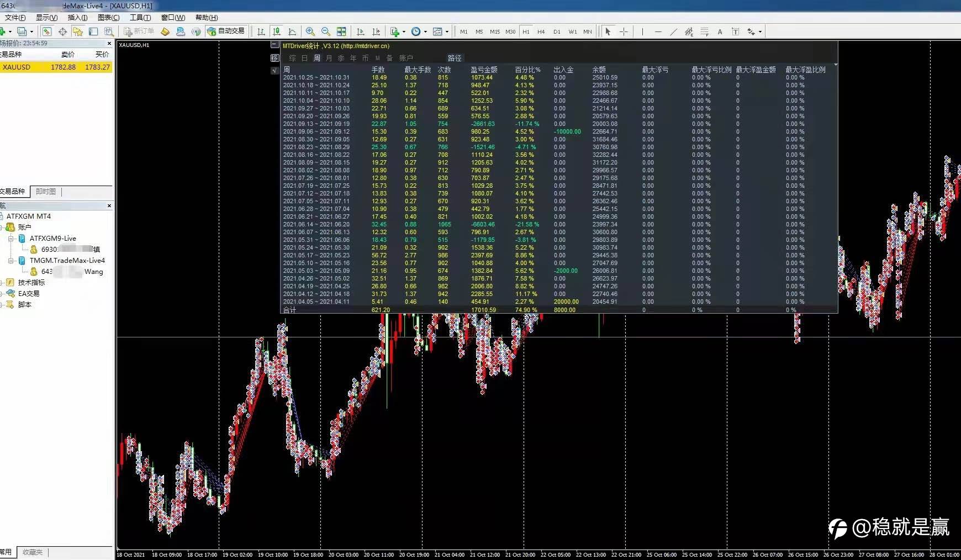Switch to line chart display
This screenshot has width=961, height=560.
tap(292, 31)
